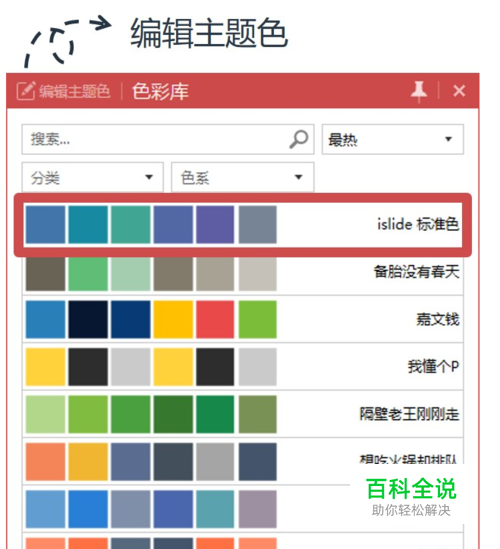Click green-teal third swatch in islide 标准色
The height and width of the screenshot is (549, 500).
tap(131, 224)
